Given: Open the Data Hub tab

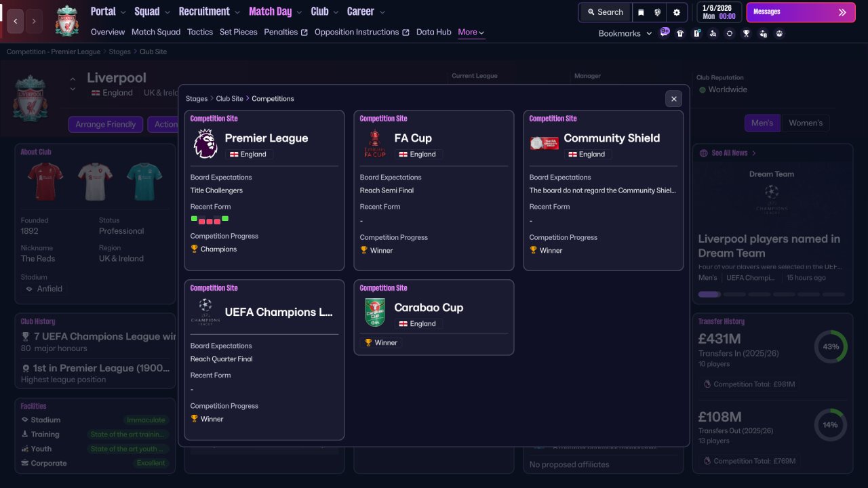Looking at the screenshot, I should 433,32.
